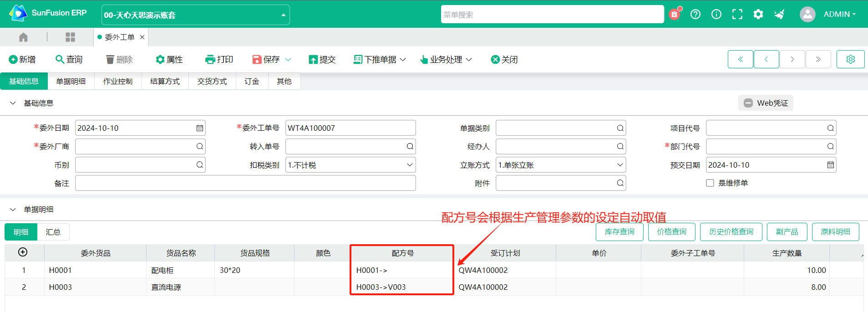Go to the first record arrow
This screenshot has width=868, height=313.
point(740,59)
